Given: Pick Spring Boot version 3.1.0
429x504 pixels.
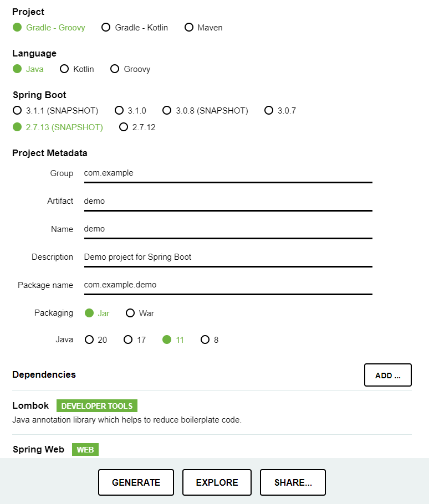Looking at the screenshot, I should click(119, 111).
